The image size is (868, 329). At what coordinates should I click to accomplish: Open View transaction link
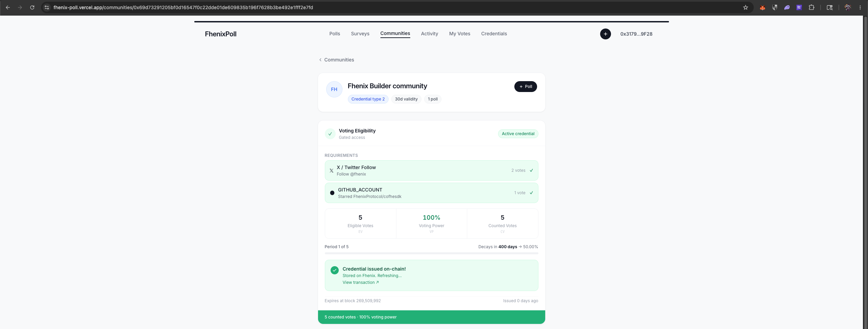[x=360, y=282]
